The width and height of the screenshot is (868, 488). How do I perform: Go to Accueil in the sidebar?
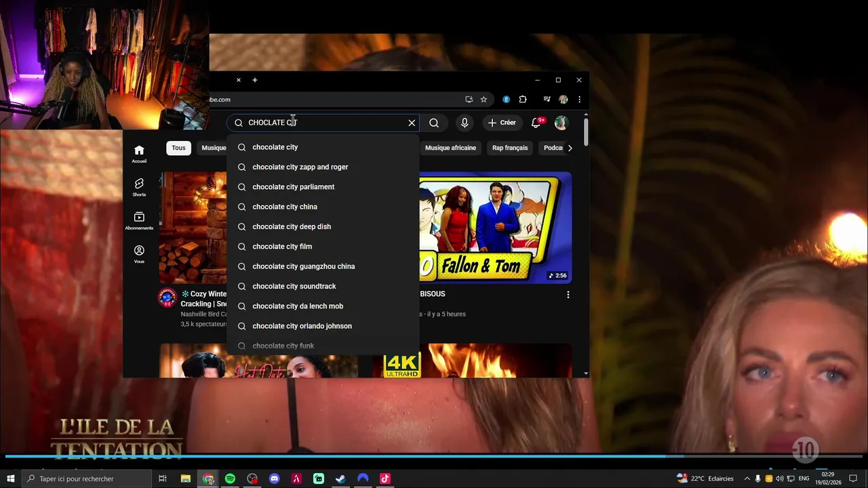coord(139,154)
